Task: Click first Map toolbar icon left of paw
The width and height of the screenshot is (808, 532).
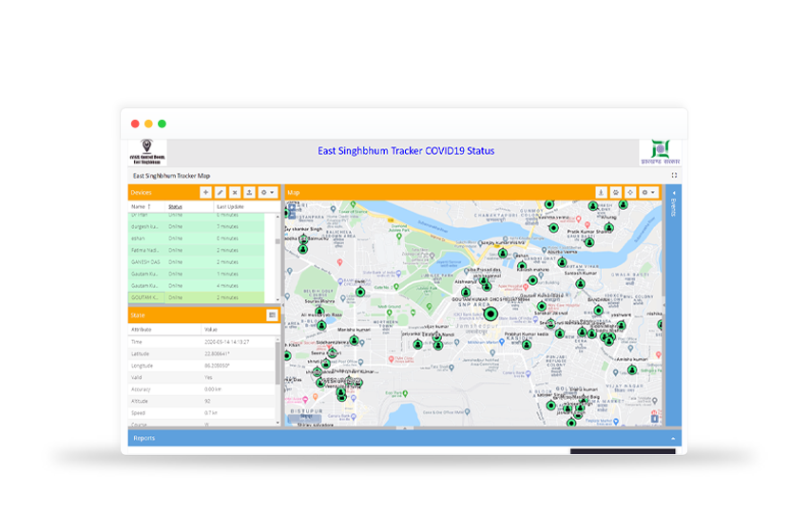Action: [x=601, y=192]
